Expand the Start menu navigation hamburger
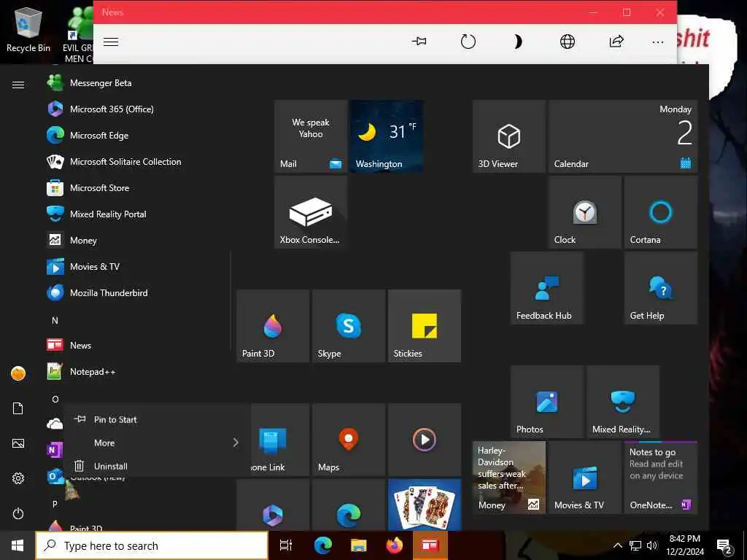 point(18,85)
